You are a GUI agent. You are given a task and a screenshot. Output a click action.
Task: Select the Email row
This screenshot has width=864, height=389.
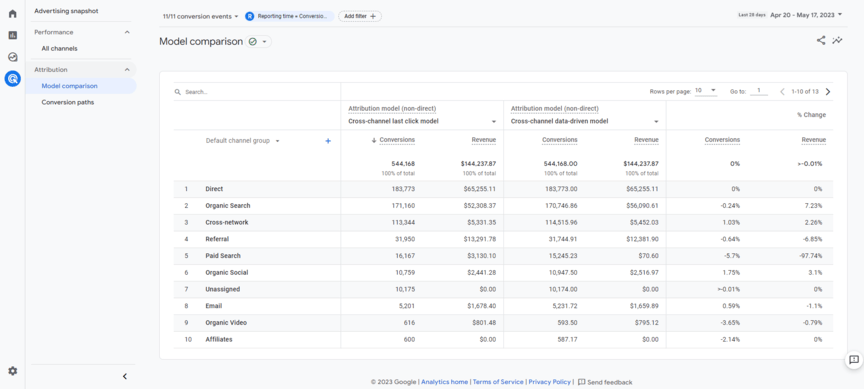[503, 306]
